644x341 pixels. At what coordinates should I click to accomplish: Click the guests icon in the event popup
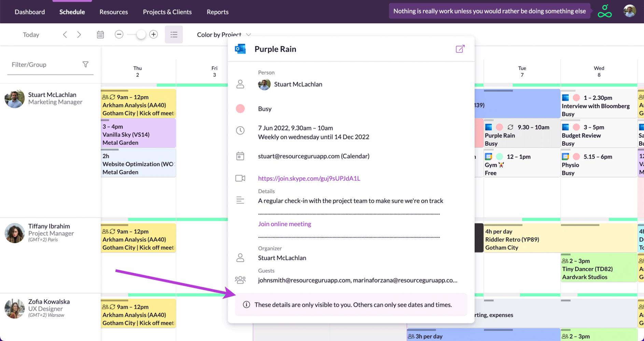point(240,280)
